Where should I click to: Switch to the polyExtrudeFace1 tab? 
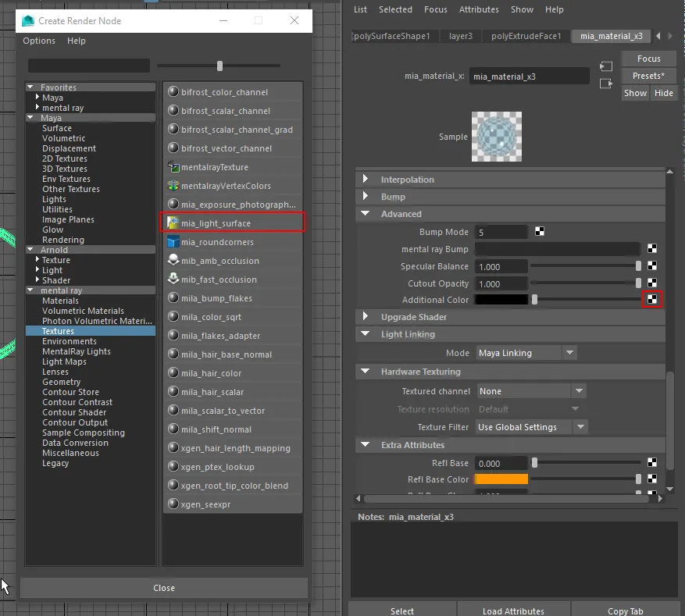pyautogui.click(x=526, y=36)
